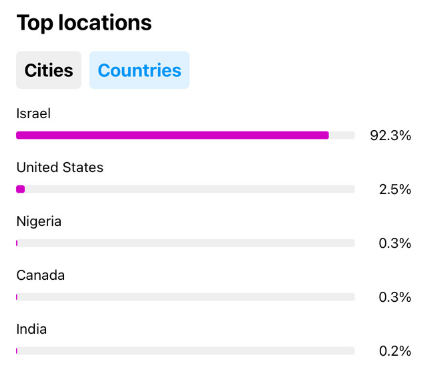Click the India country label
428x377 pixels.
(31, 329)
